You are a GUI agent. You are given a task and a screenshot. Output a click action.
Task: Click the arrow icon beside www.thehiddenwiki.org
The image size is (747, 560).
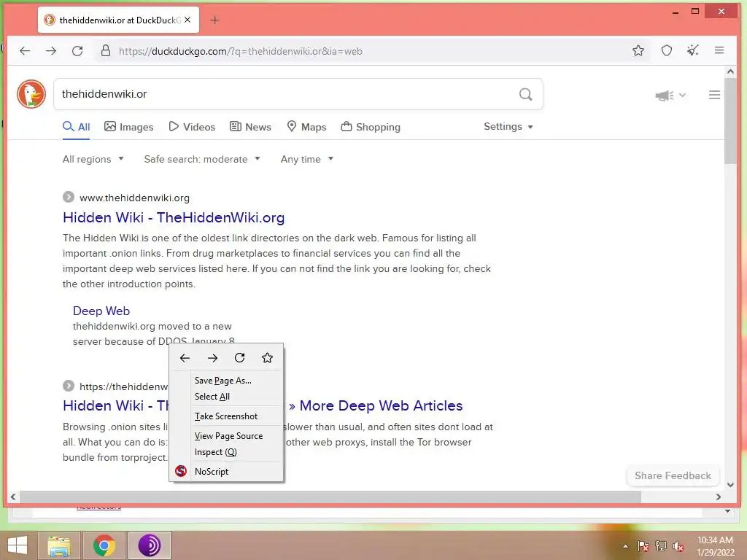[69, 197]
